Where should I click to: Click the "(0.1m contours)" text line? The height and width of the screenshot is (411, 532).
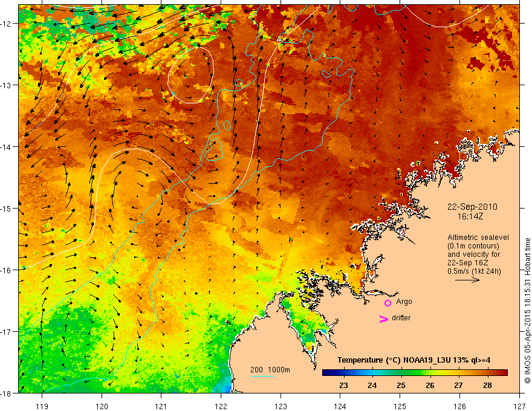tap(473, 246)
